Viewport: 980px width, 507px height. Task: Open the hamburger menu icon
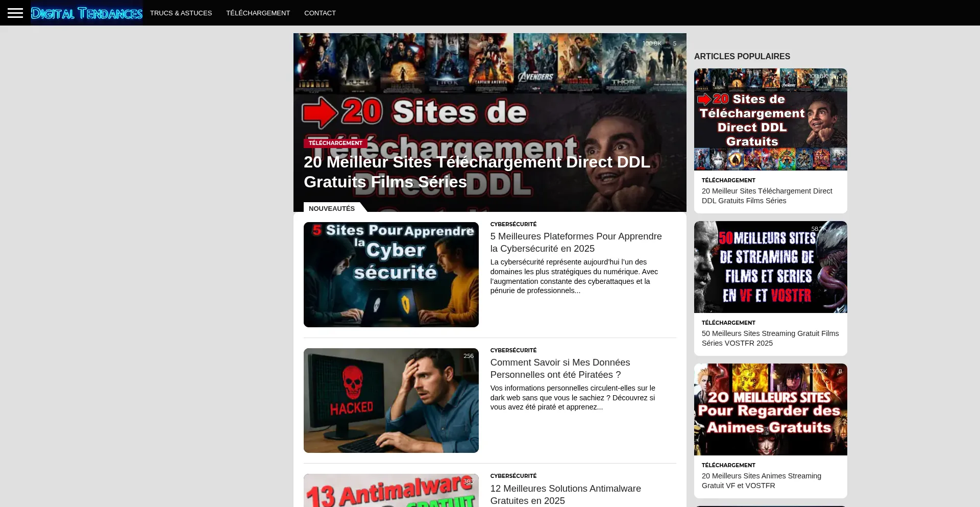pos(15,13)
